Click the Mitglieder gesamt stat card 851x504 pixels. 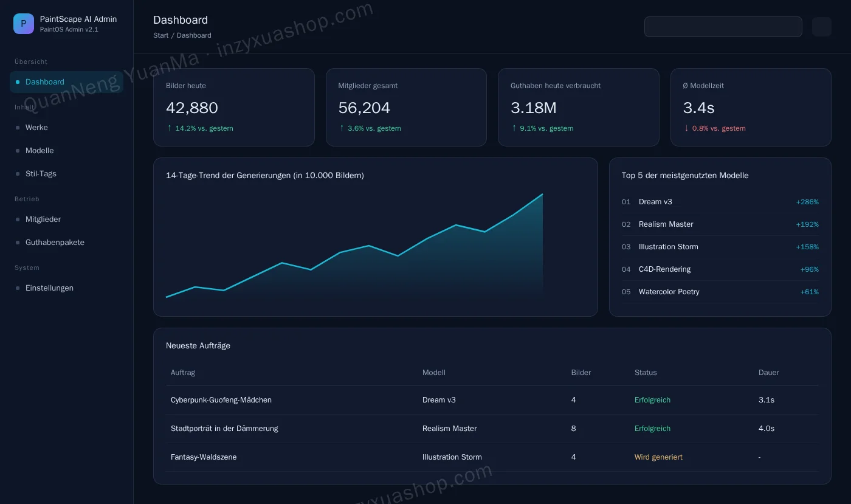406,107
